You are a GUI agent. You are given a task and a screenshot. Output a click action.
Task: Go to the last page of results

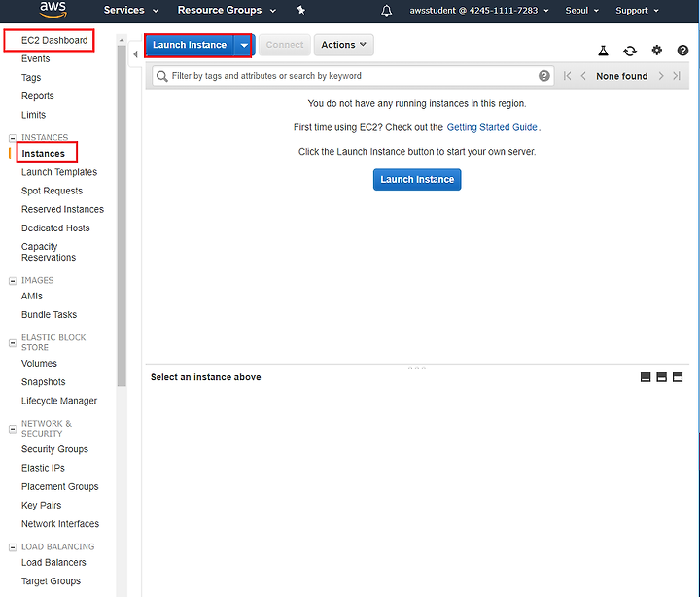(x=677, y=76)
